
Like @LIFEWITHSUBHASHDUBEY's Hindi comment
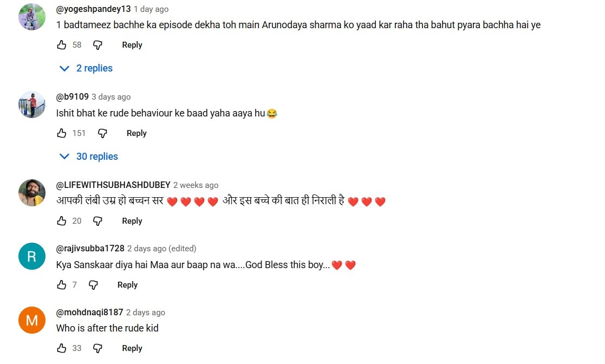(62, 221)
